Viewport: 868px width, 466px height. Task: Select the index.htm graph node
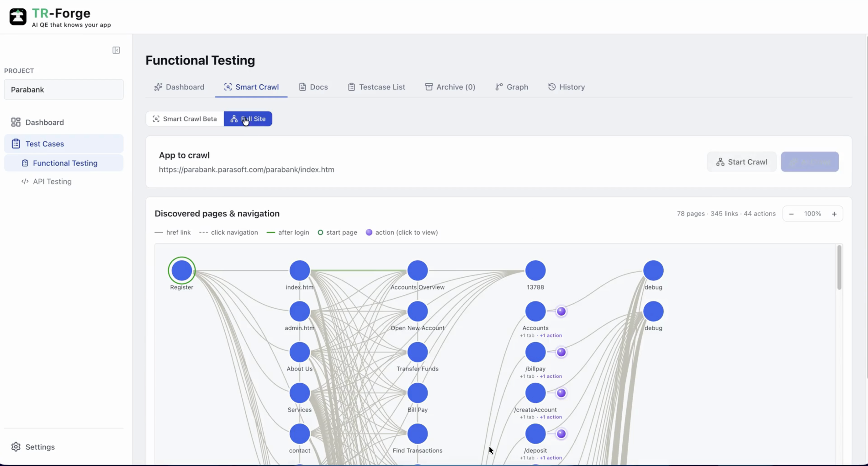coord(299,270)
